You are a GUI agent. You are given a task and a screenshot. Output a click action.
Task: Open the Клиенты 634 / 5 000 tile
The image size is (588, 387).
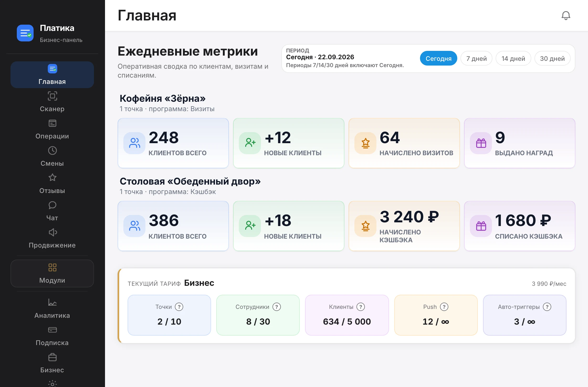click(347, 315)
